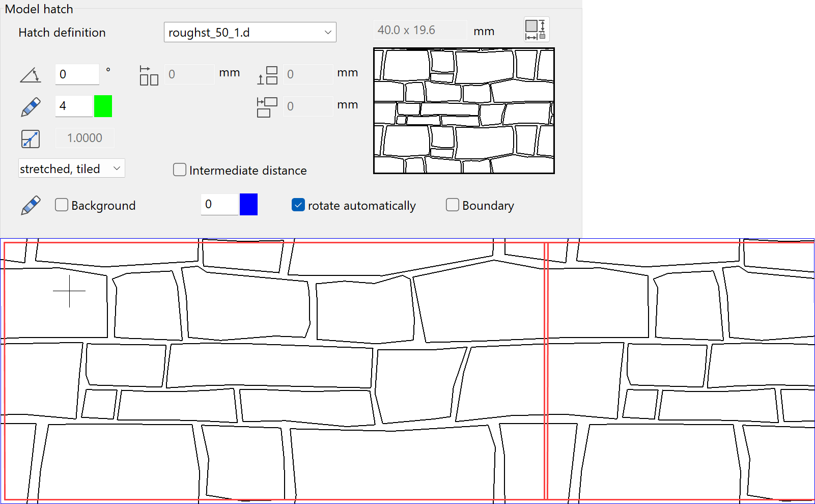Click the horizontal row offset icon
Screen dimensions: 815x504
tap(266, 106)
